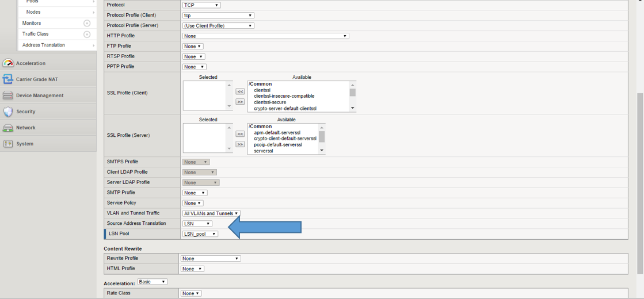The width and height of the screenshot is (644, 299).
Task: Open the LSN Pool dropdown
Action: 200,234
